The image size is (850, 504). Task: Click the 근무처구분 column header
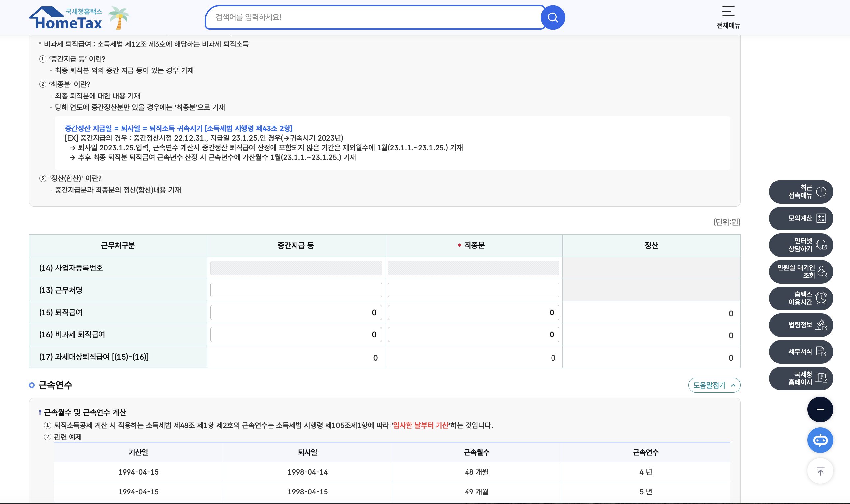[118, 245]
